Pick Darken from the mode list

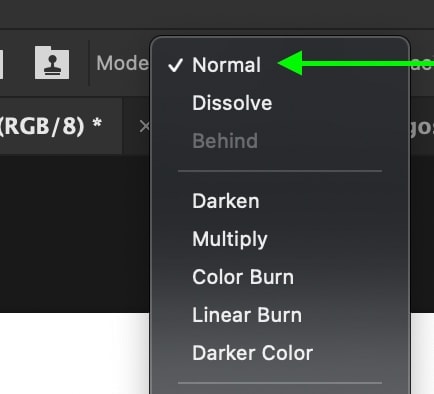click(226, 201)
